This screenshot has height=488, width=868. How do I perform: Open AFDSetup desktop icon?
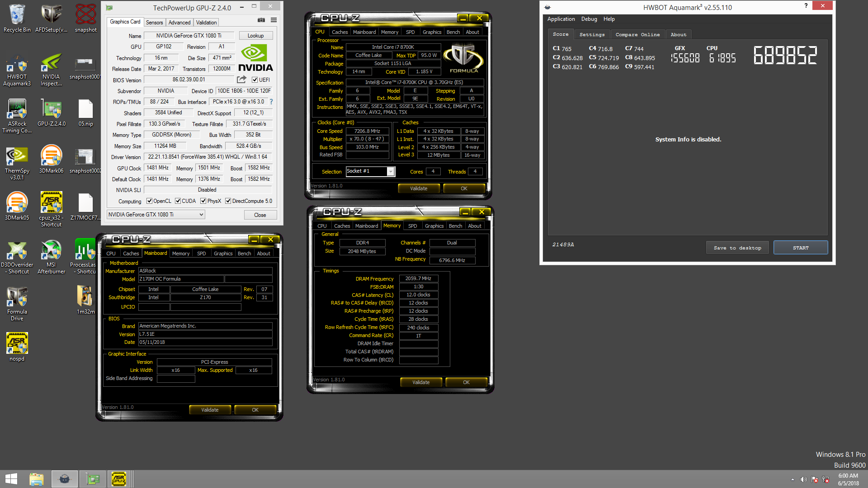[51, 18]
